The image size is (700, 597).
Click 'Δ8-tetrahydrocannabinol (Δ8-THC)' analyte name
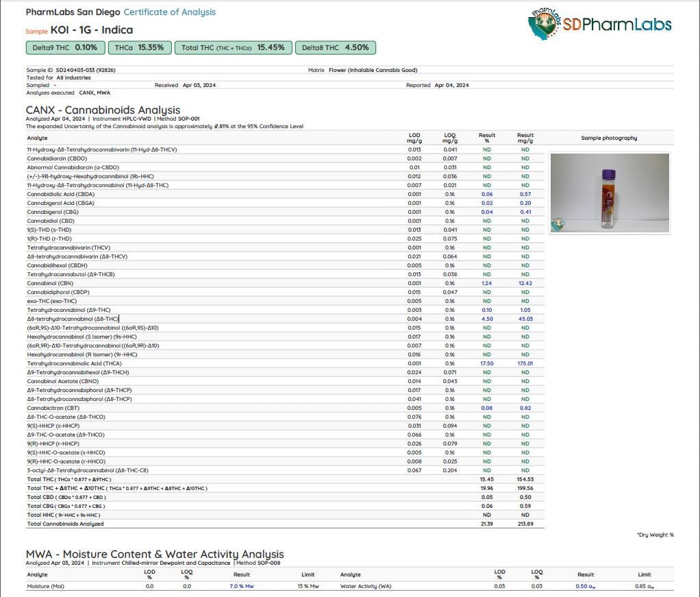(73, 319)
